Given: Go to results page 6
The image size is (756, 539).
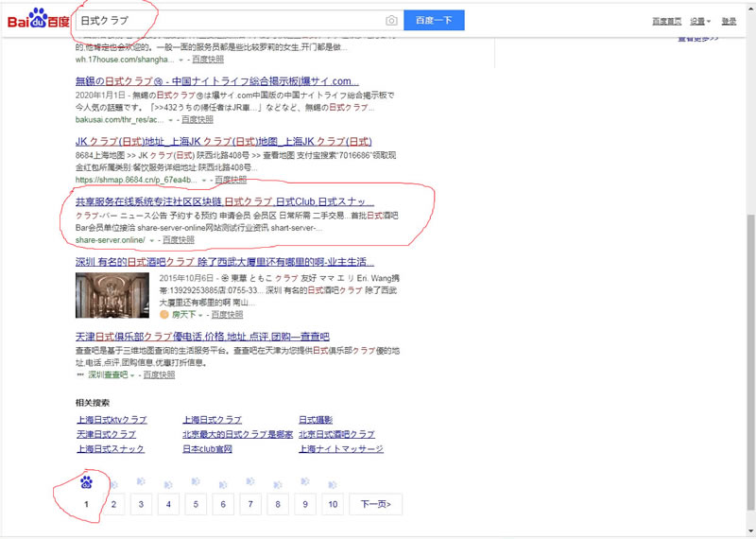Looking at the screenshot, I should tap(223, 504).
